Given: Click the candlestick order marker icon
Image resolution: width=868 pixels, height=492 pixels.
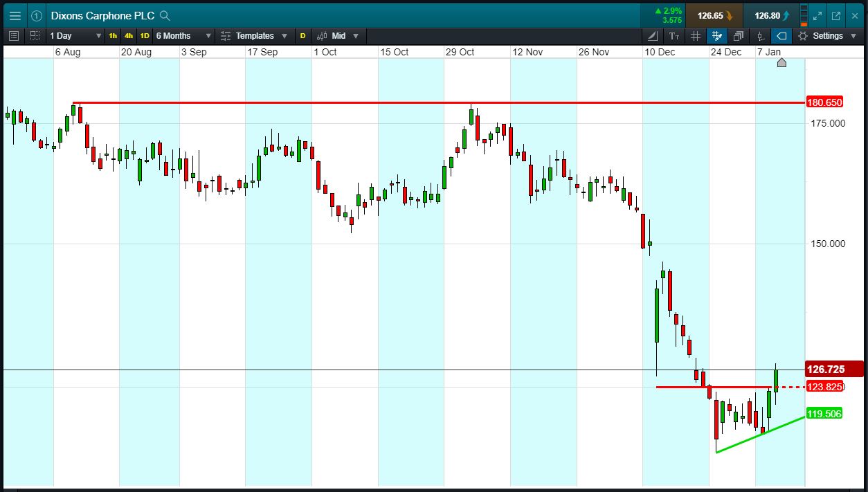Looking at the screenshot, I should coord(760,36).
